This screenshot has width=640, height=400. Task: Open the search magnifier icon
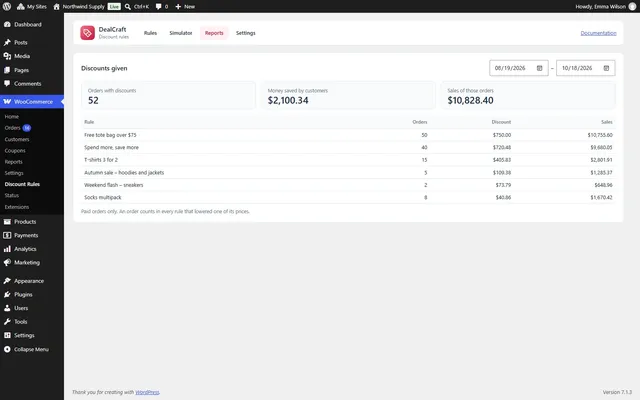[128, 7]
